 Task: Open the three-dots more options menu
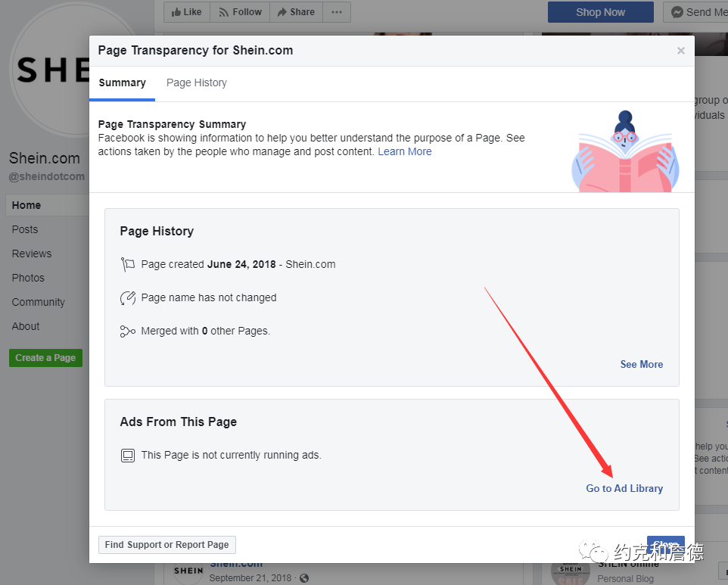[337, 12]
